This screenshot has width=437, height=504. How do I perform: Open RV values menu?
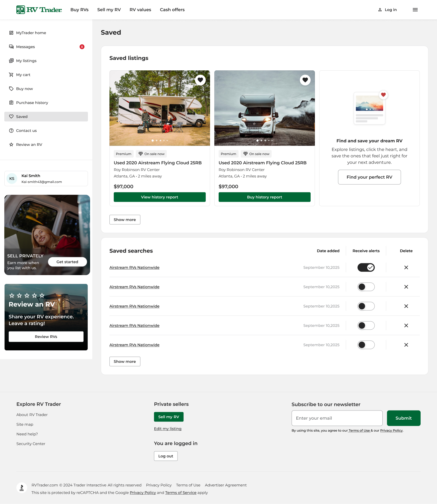[x=140, y=10]
